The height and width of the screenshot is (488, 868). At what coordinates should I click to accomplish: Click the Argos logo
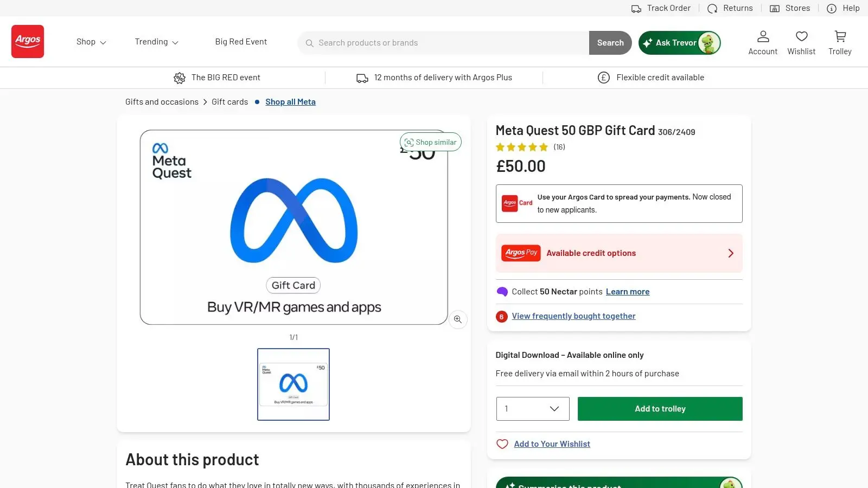(27, 41)
